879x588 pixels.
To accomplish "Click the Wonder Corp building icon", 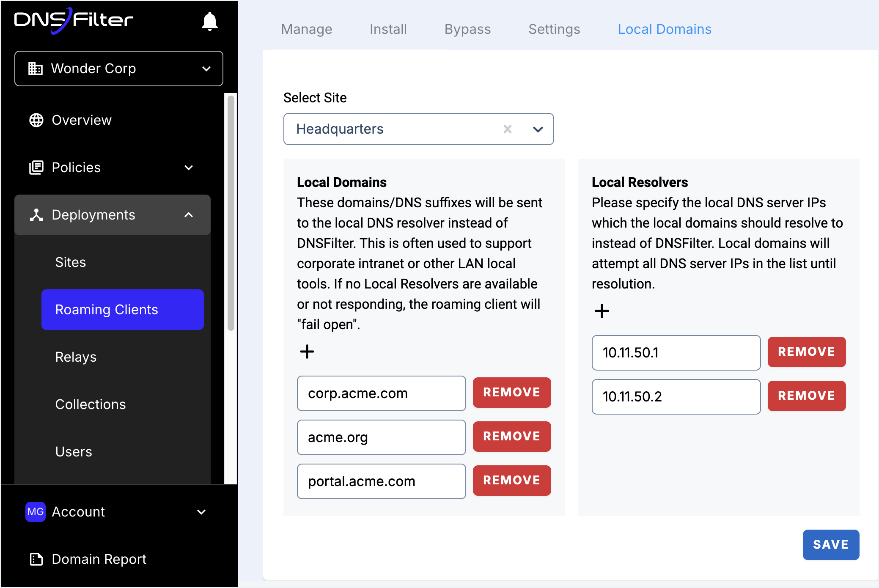I will click(x=36, y=69).
